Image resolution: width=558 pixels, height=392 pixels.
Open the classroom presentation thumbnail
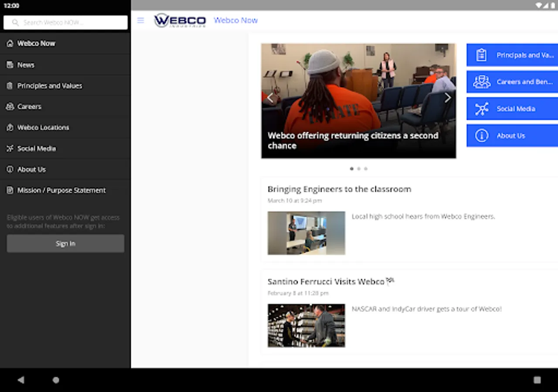tap(306, 233)
